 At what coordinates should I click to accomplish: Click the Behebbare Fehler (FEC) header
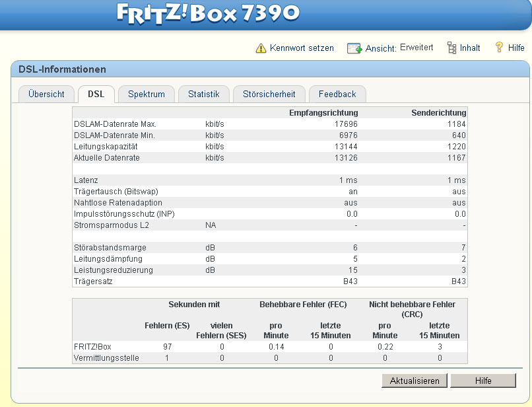[x=303, y=305]
